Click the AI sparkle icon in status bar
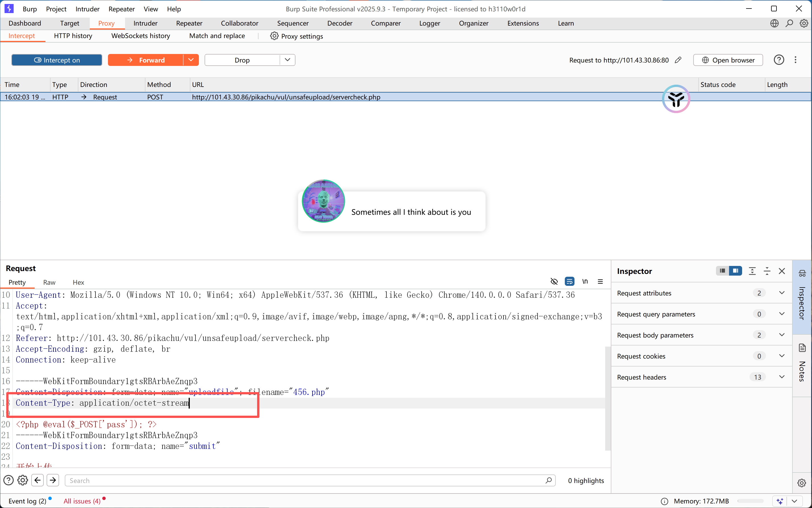The width and height of the screenshot is (812, 508). 780,501
